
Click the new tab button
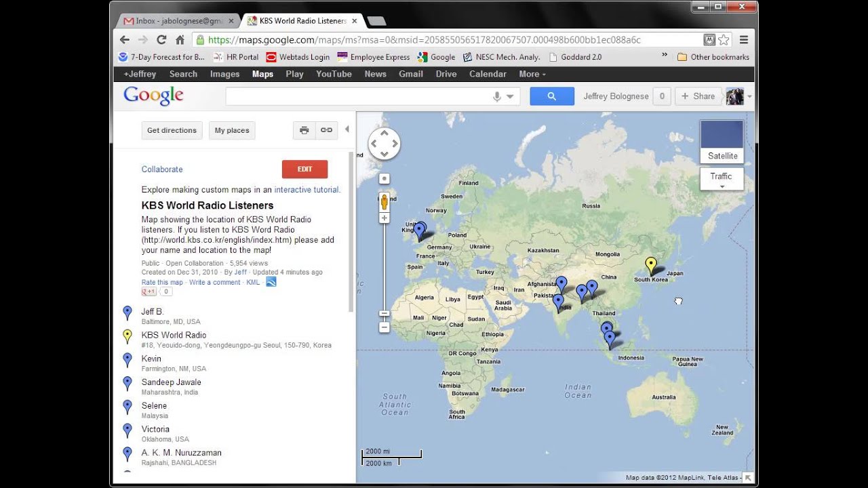pyautogui.click(x=376, y=21)
